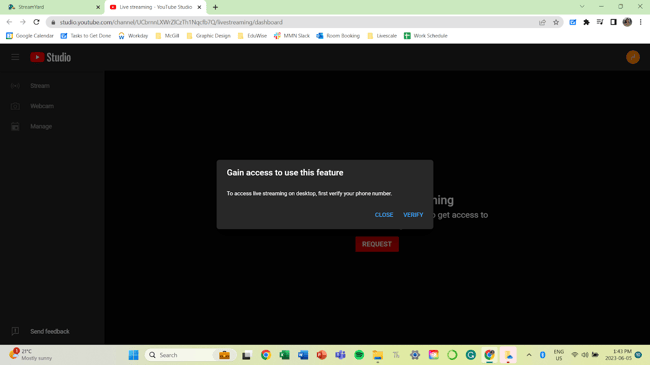Go back to the previous page
The width and height of the screenshot is (650, 365).
(9, 22)
